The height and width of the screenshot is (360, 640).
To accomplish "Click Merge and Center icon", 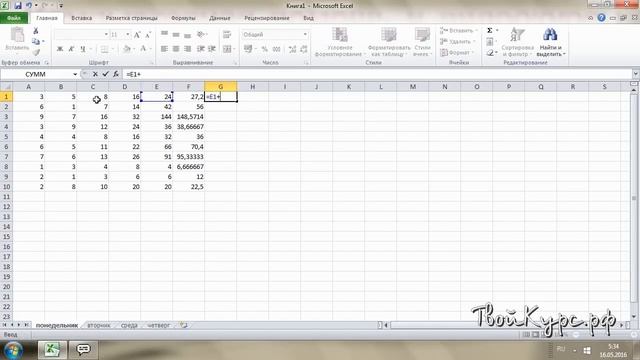I will [227, 49].
